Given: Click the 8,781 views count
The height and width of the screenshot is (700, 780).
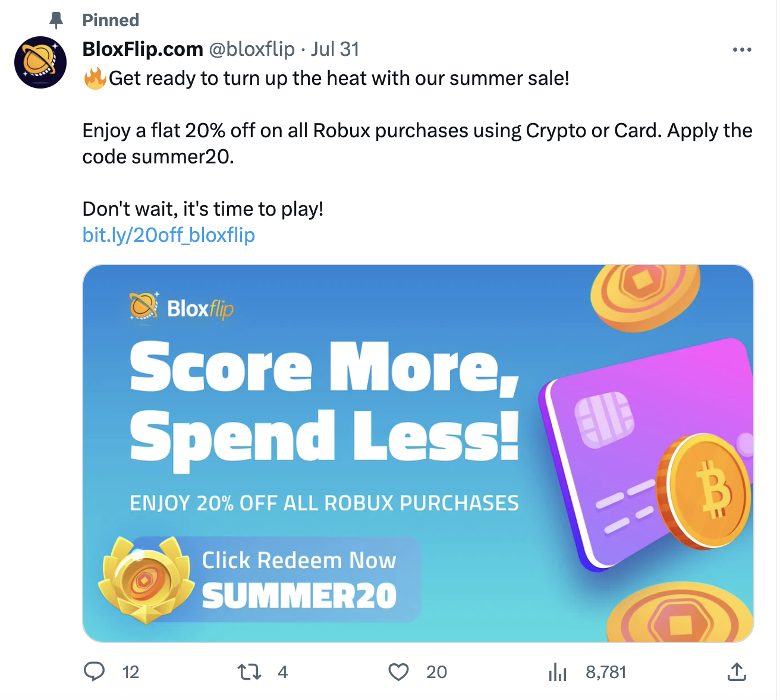Looking at the screenshot, I should click(x=606, y=672).
